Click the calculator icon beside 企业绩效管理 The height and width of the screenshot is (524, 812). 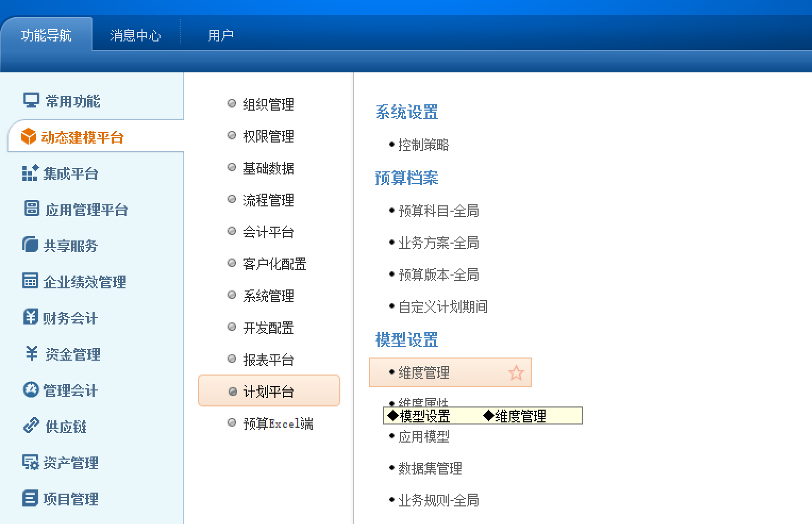click(30, 280)
